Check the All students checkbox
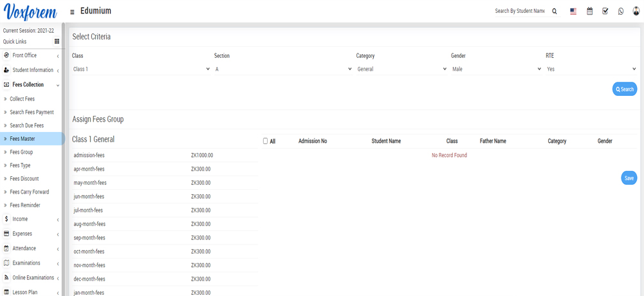The width and height of the screenshot is (644, 296). coord(265,141)
